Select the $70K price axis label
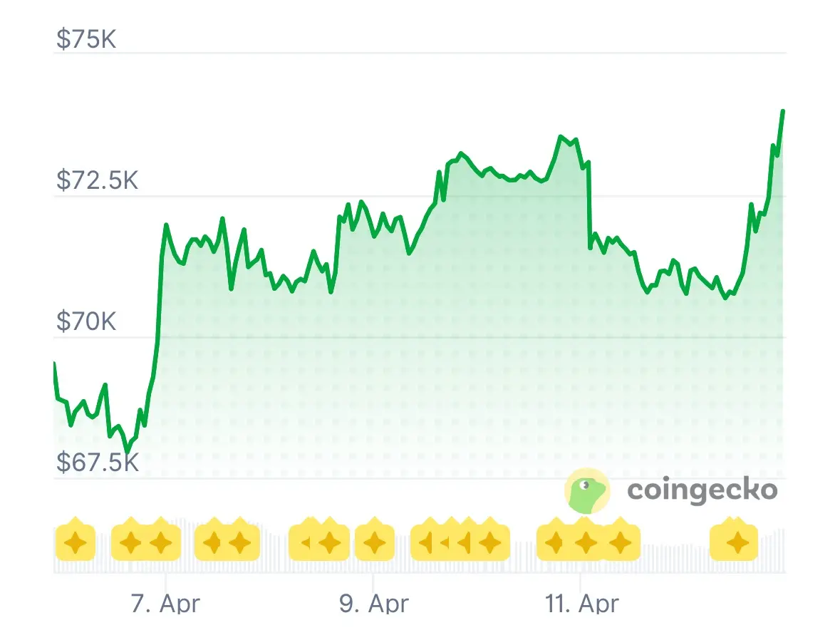 tap(86, 322)
